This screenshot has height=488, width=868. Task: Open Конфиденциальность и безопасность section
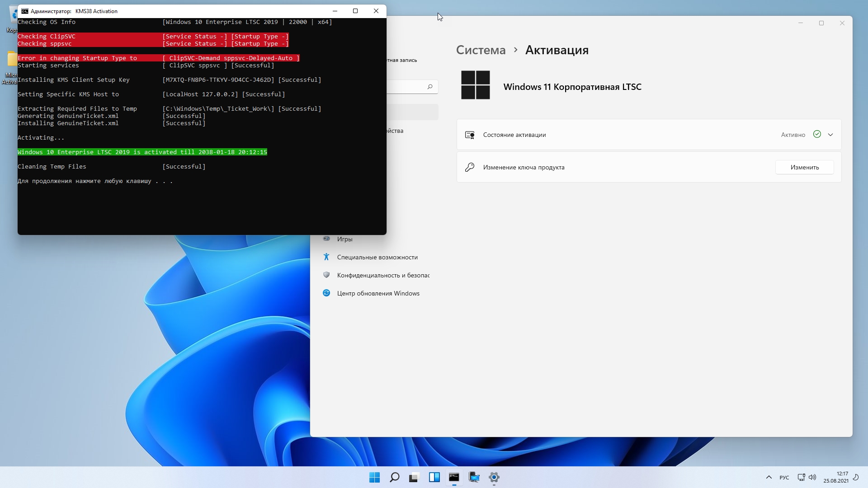(383, 275)
